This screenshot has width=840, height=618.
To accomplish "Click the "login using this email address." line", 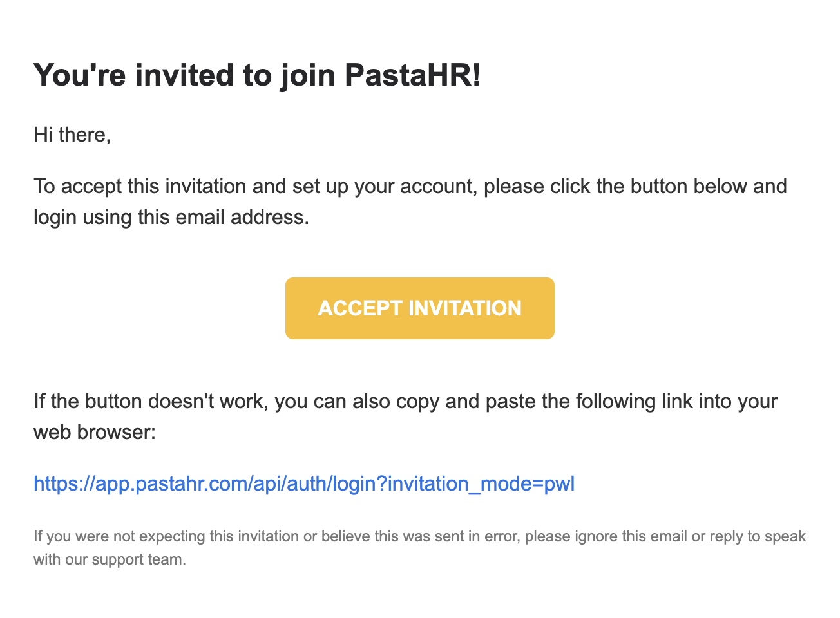I will coord(171,217).
